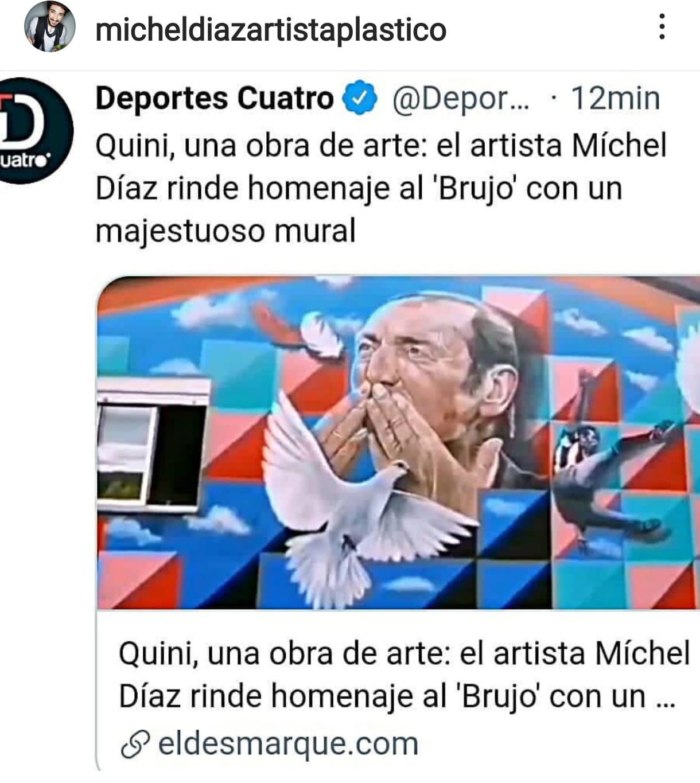Visit the eldesmarque.com link
Screen dimensions: 700x783
(288, 744)
